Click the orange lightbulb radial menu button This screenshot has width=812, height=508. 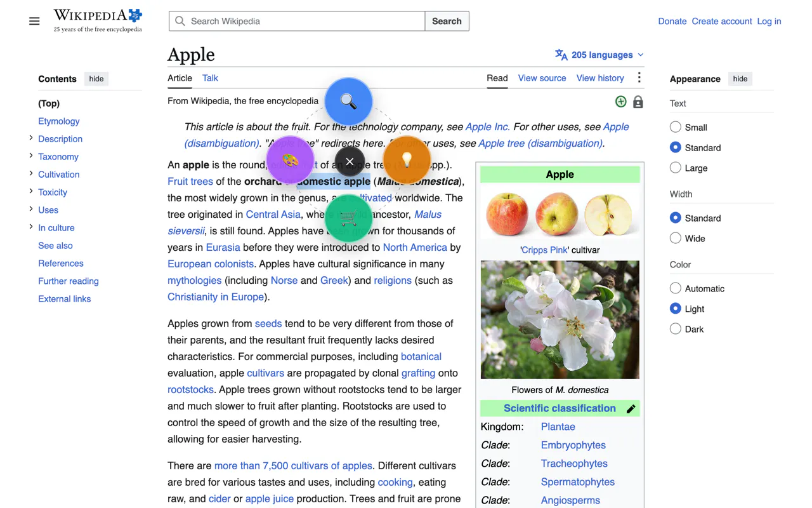pyautogui.click(x=407, y=160)
